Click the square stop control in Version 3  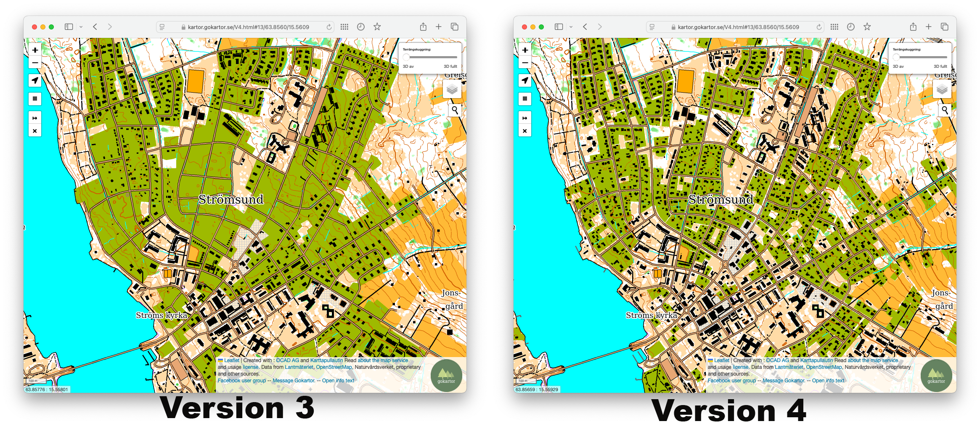coord(35,99)
